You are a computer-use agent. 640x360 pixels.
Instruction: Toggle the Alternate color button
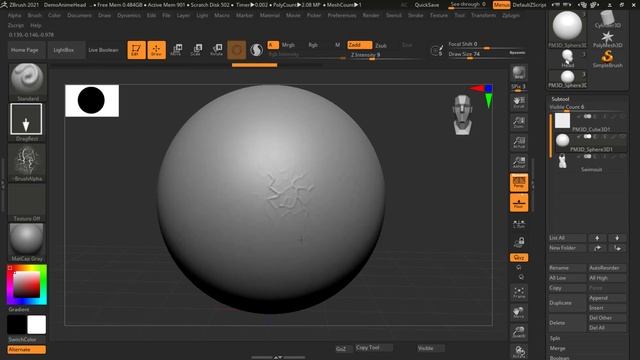pos(27,350)
